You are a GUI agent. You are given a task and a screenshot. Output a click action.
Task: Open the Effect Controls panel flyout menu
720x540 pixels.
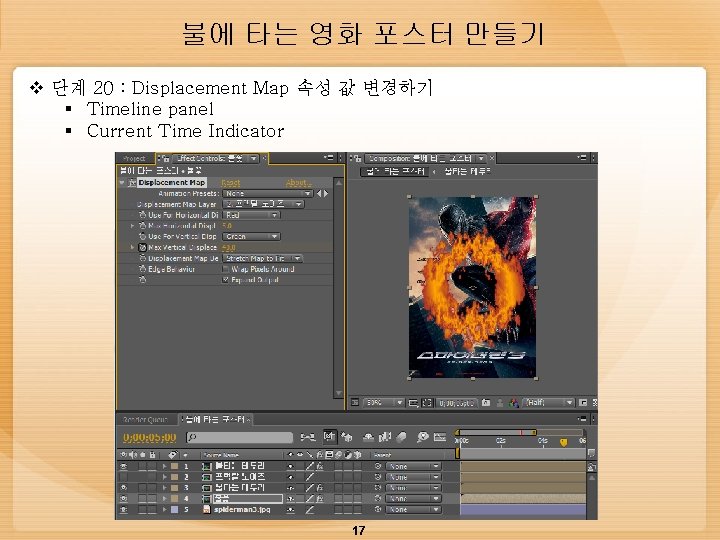[329, 158]
